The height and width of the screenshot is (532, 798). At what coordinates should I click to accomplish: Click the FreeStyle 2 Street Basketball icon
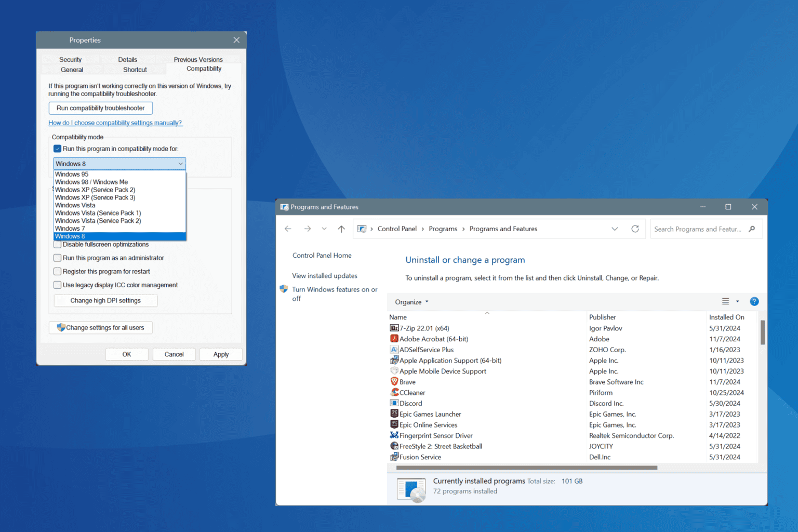click(394, 446)
